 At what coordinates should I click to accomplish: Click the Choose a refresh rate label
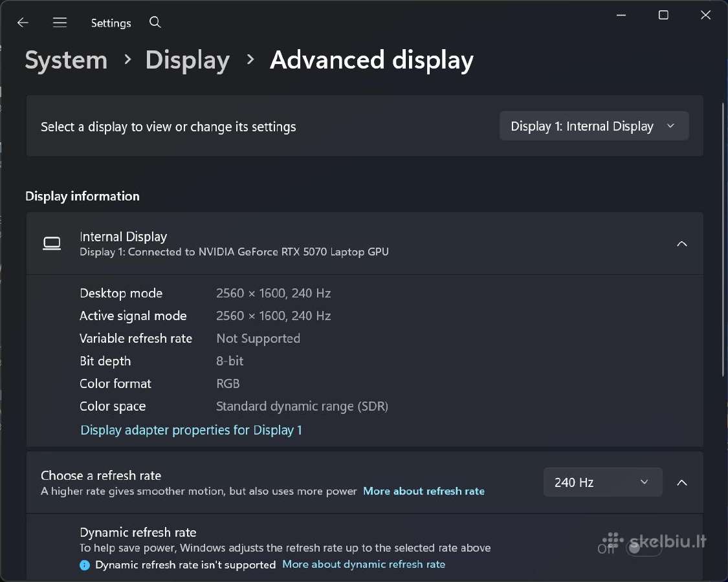101,476
